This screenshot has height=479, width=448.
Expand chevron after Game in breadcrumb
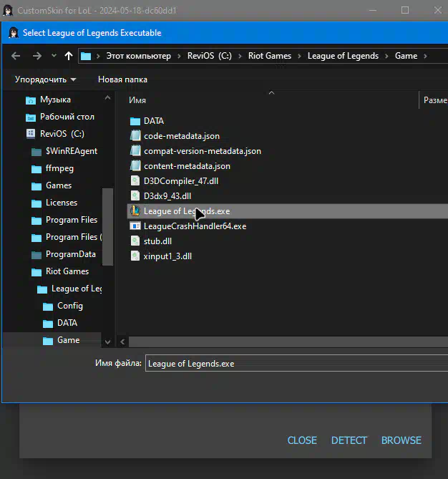coord(425,56)
